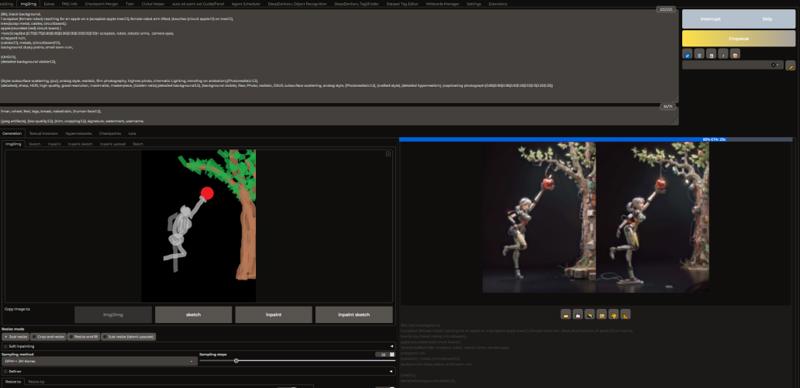This screenshot has width=800, height=388.
Task: Open the Wildcards Manager tab
Action: pyautogui.click(x=442, y=4)
